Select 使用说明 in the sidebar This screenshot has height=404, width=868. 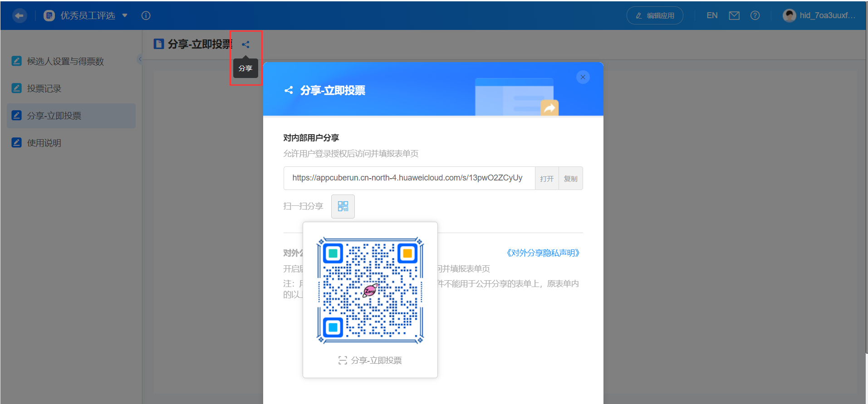point(71,143)
